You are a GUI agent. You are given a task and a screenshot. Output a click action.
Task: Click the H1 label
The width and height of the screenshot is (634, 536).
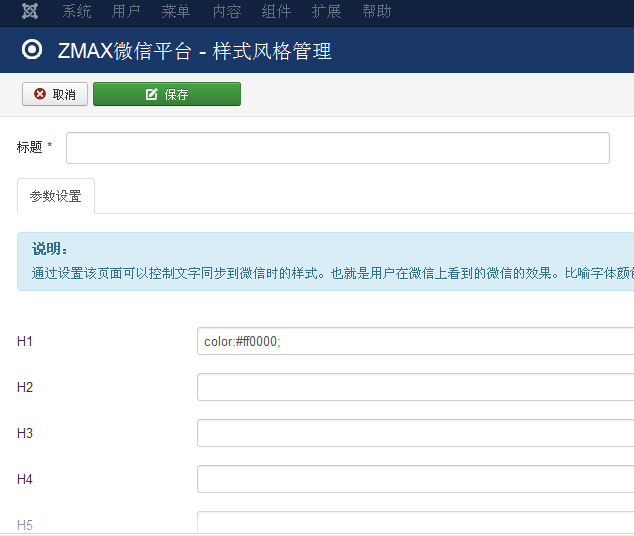coord(25,341)
